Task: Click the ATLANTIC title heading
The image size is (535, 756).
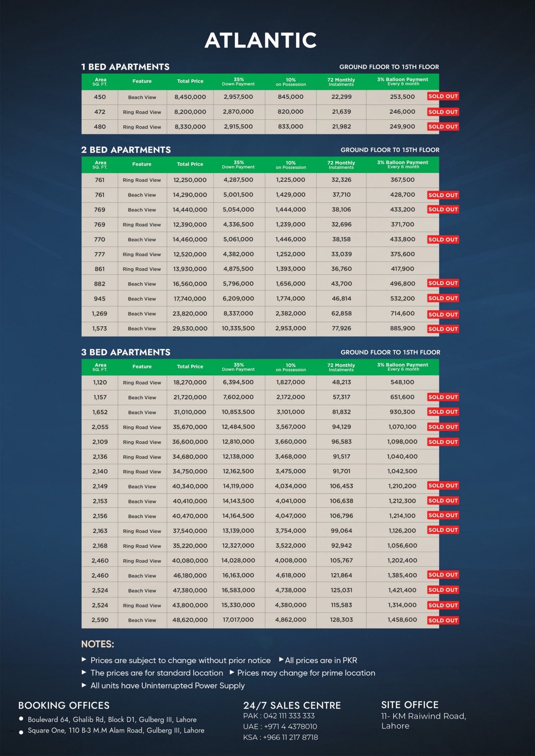Action: pos(261,40)
